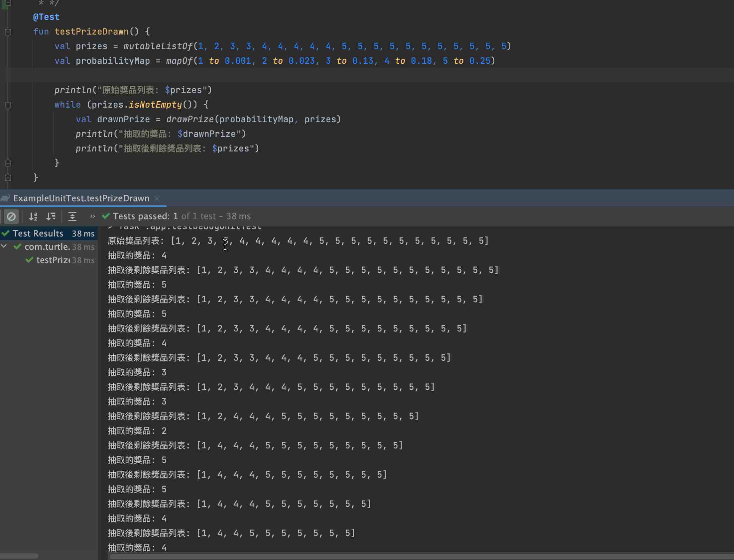Click the function closing fold marker
The height and width of the screenshot is (560, 734).
pyautogui.click(x=8, y=178)
